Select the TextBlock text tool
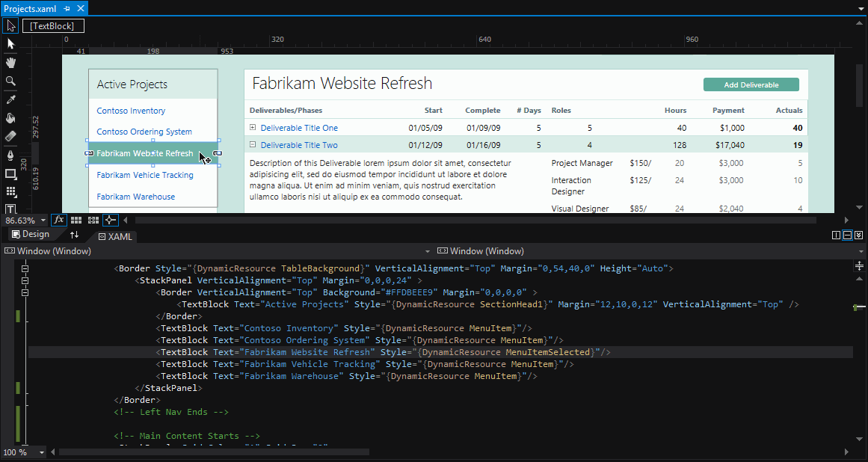The width and height of the screenshot is (868, 462). pos(10,209)
